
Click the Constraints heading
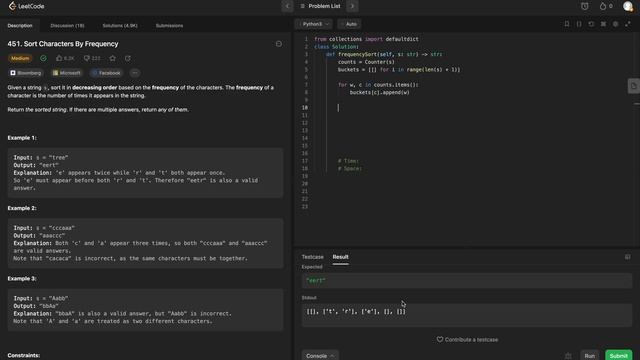click(24, 356)
